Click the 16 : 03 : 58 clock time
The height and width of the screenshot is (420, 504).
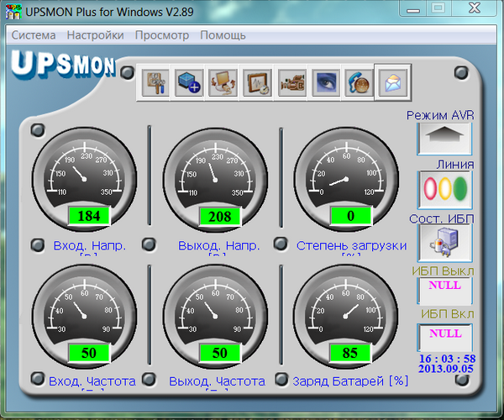[447, 359]
